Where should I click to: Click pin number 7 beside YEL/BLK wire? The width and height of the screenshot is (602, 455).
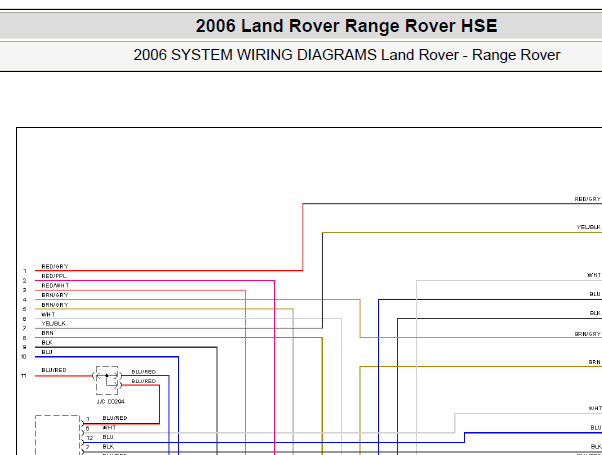coord(24,329)
